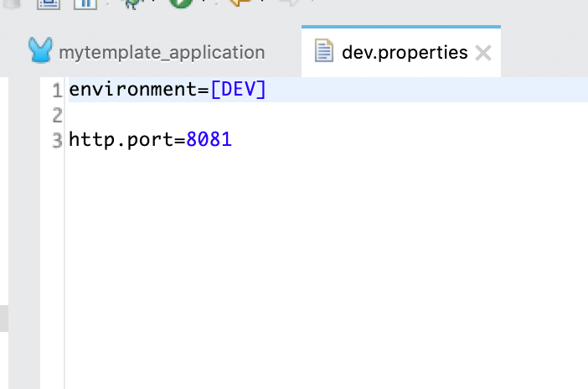Click the yellow Back navigation arrow

[240, 3]
